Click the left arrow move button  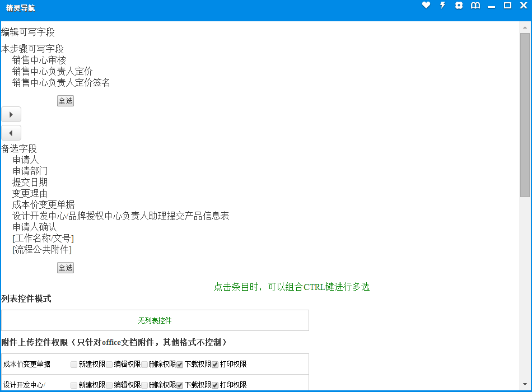11,133
